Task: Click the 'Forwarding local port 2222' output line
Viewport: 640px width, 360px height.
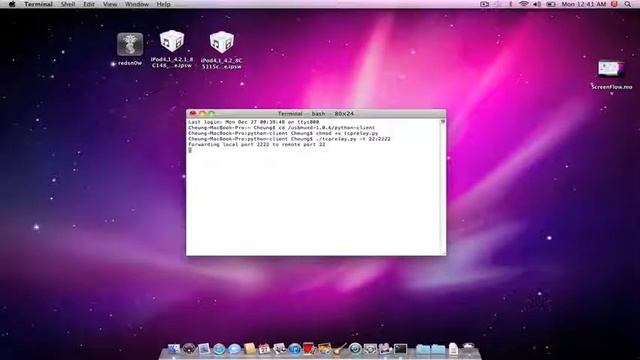Action: [257, 144]
